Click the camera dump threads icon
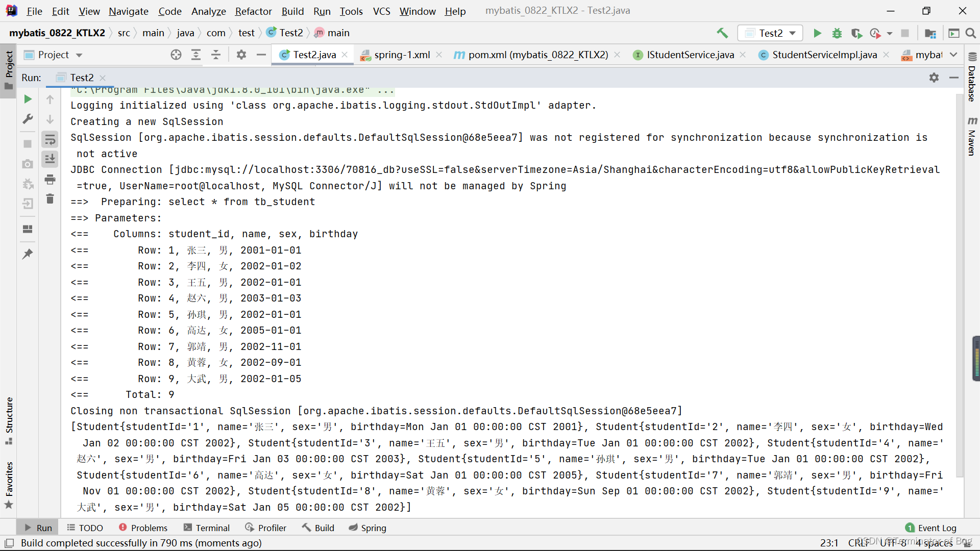The image size is (980, 551). (x=28, y=164)
